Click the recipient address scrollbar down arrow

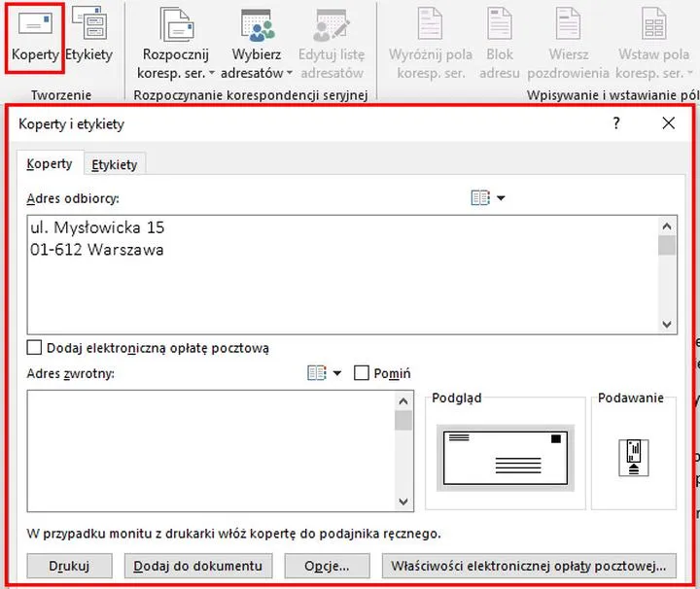pos(667,325)
